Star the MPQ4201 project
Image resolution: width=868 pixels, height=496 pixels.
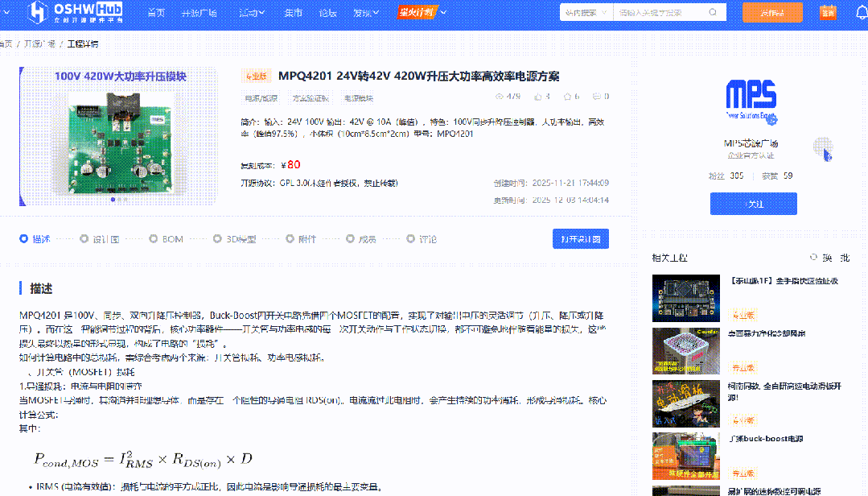pos(568,96)
